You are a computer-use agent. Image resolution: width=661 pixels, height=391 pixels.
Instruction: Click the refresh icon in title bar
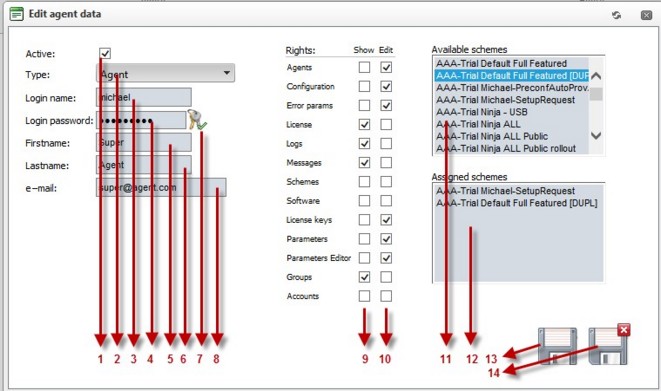(617, 15)
